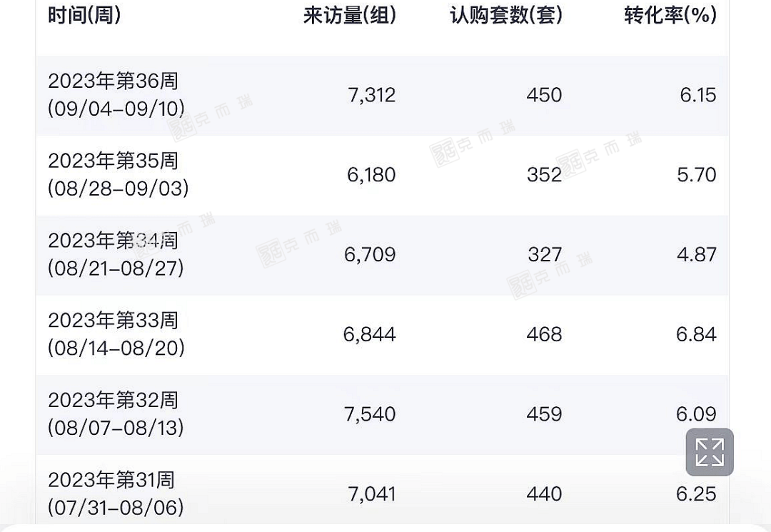Viewport: 771px width, 532px height.
Task: Click the 4.87 conversion rate cell
Action: (696, 255)
